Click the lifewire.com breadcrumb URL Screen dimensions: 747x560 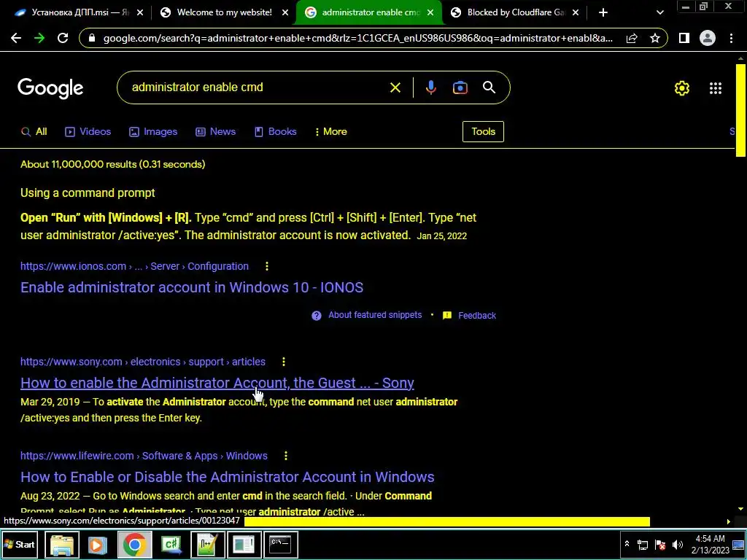pos(144,456)
